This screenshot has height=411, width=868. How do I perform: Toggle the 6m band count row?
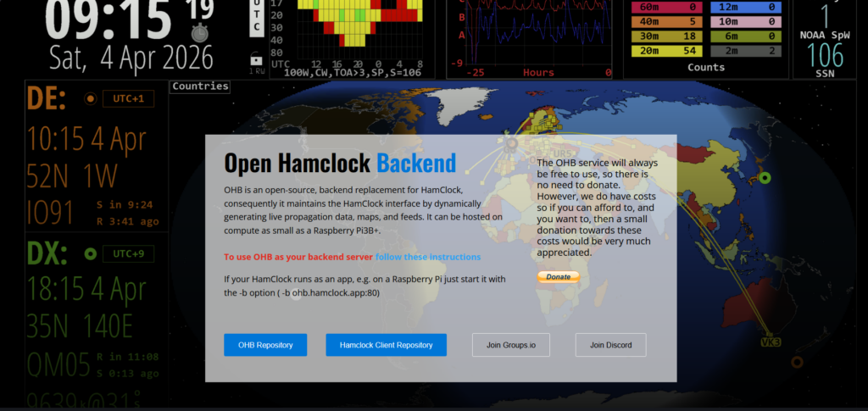746,36
